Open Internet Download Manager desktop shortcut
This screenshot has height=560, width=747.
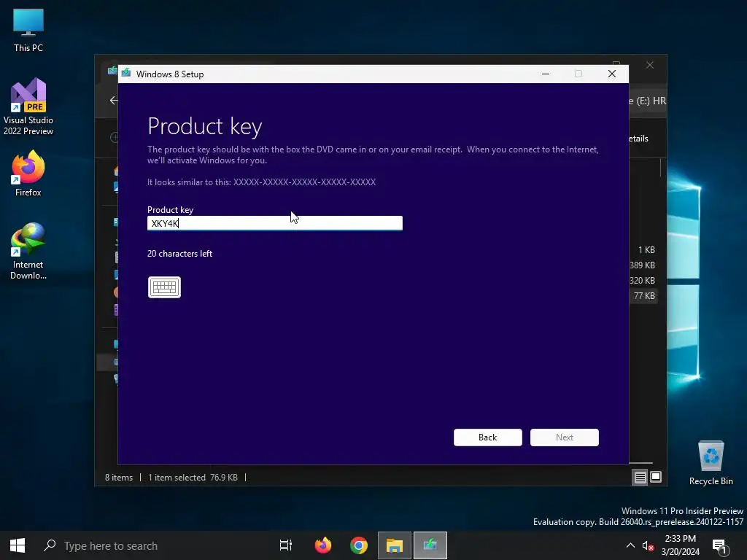click(28, 252)
